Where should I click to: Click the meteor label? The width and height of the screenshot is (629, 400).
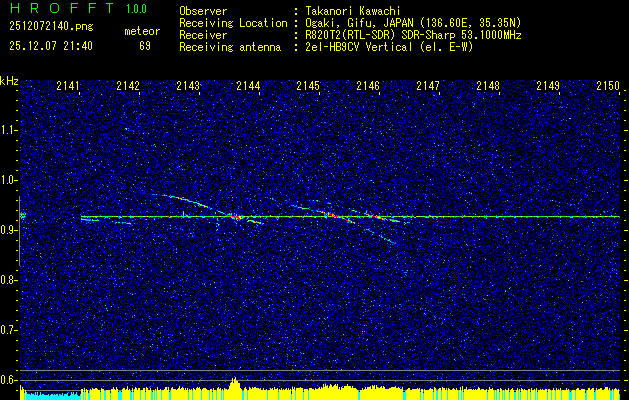[x=142, y=31]
